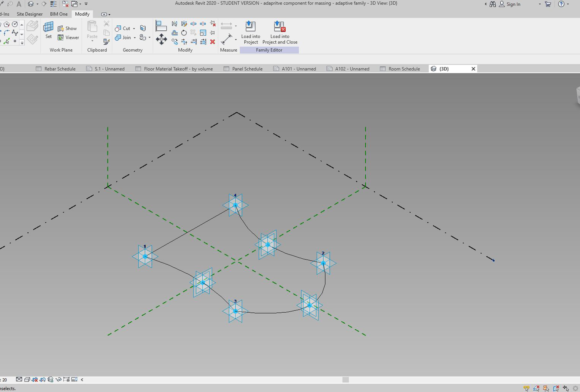The image size is (580, 392).
Task: Click the Match Type Properties paintbrush icon
Action: pos(106,42)
